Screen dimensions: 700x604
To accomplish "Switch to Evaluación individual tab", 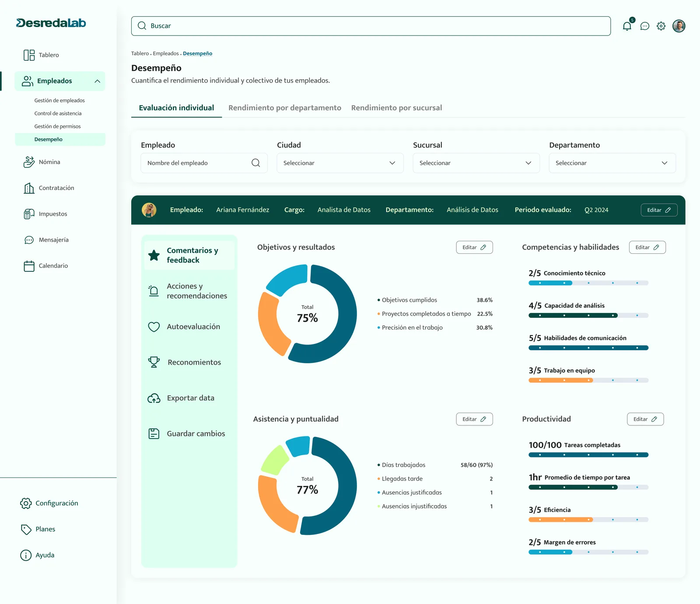I will point(176,108).
